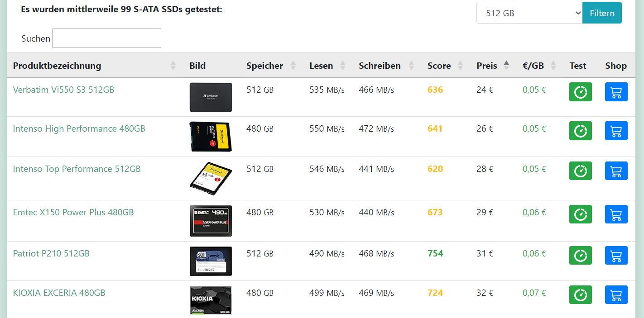
Task: Select the score value 673
Action: pos(435,212)
